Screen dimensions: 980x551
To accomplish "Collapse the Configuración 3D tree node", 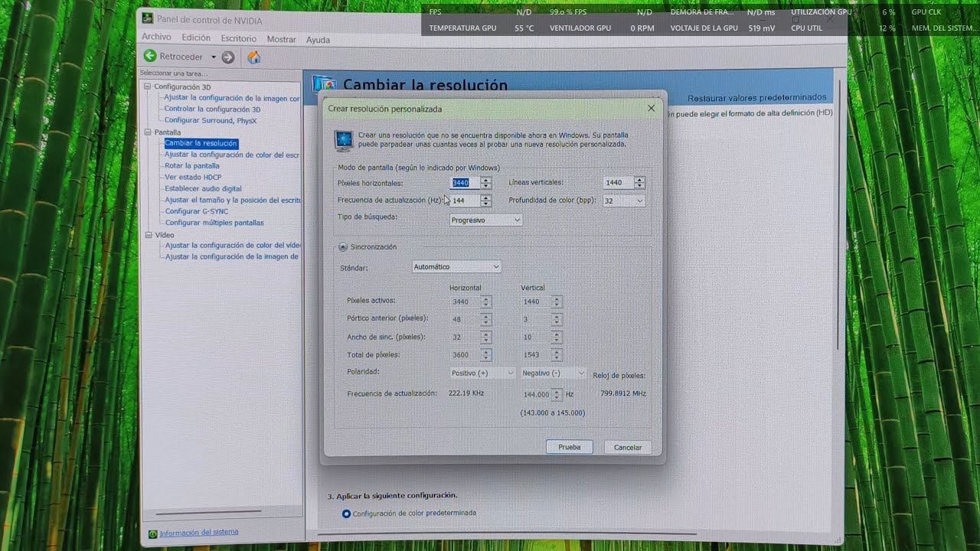I will 149,86.
